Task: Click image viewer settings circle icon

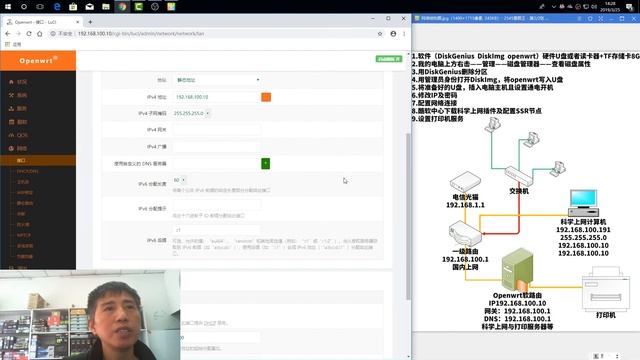Action: coord(590,19)
